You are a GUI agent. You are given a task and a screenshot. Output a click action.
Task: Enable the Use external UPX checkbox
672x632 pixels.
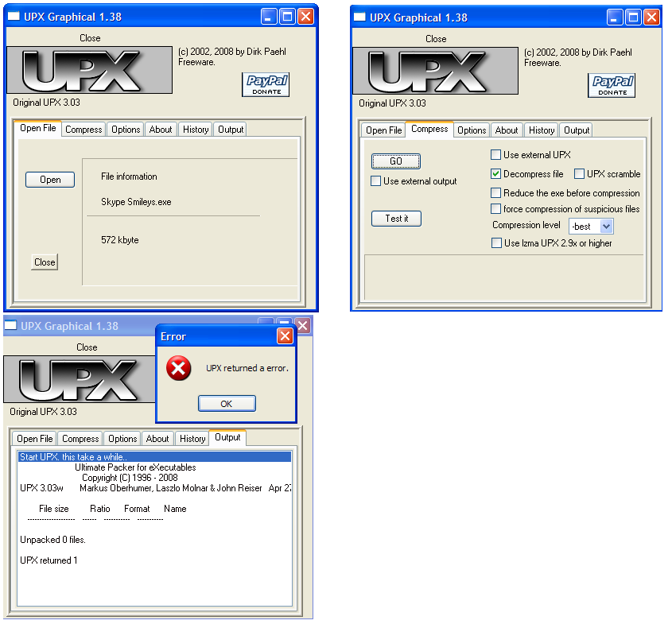tap(496, 155)
